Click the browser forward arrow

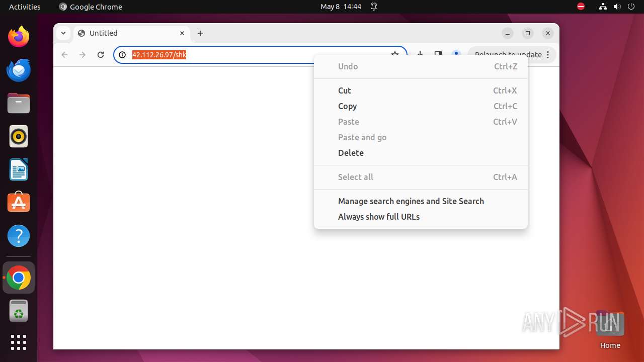83,55
